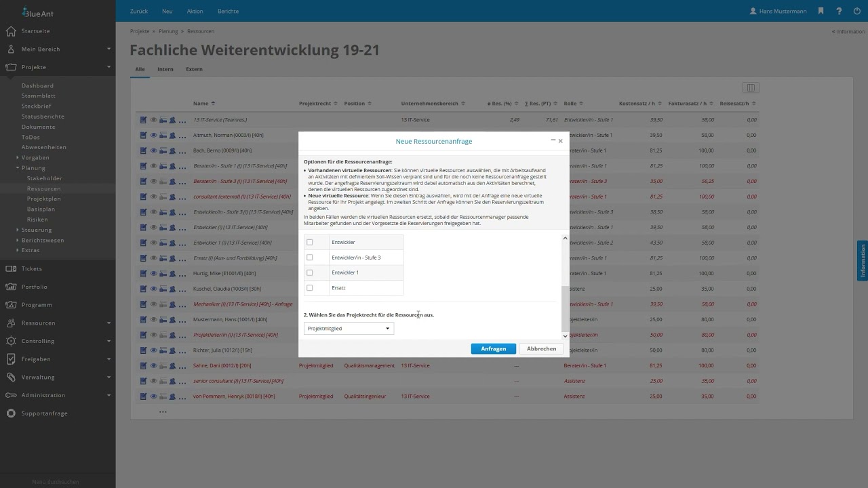
Task: Click the Anfragen button
Action: click(493, 348)
